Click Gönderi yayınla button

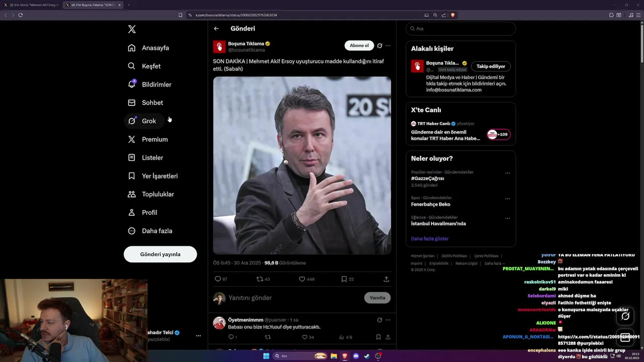(x=160, y=254)
